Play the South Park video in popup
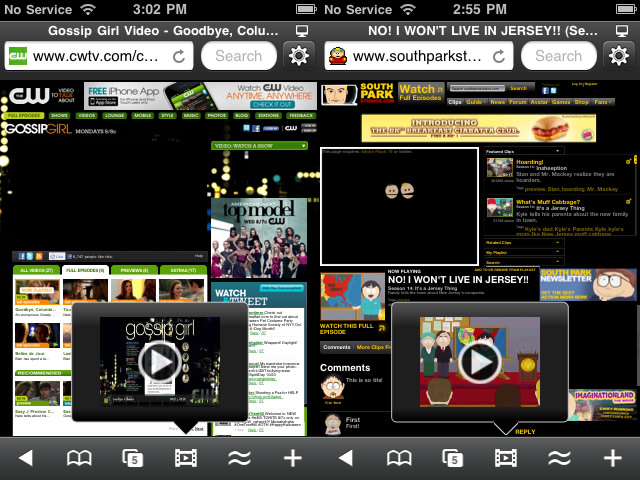Viewport: 640px width, 480px height. [x=480, y=362]
